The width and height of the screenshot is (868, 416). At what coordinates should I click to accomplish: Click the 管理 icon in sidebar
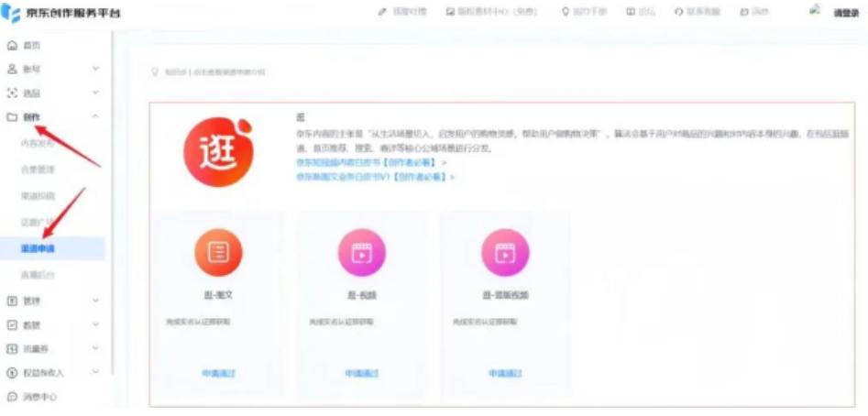[x=12, y=301]
